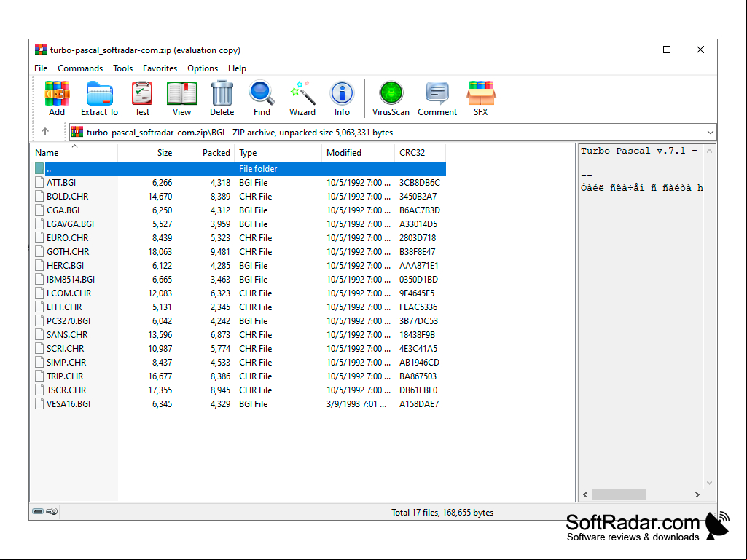Click the File folder type cell
The height and width of the screenshot is (560, 747).
(258, 168)
